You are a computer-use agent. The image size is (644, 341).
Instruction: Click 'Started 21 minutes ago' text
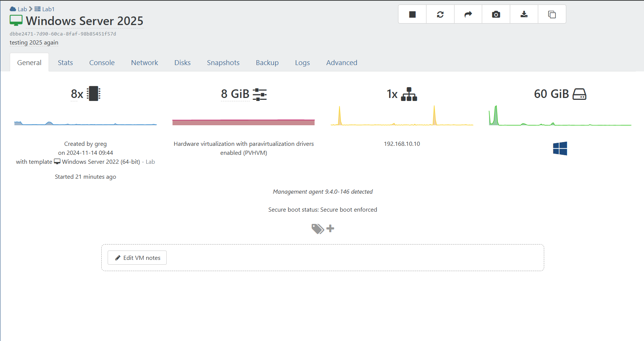click(x=85, y=176)
